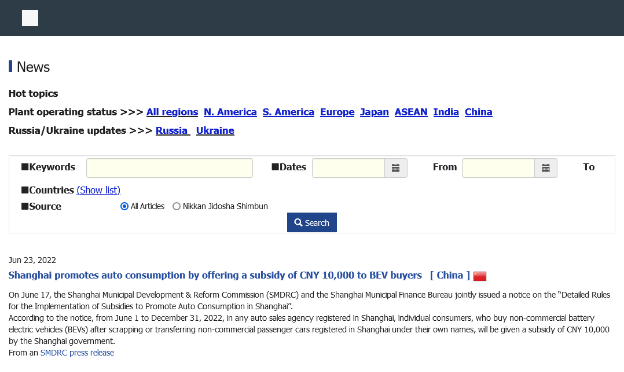
Task: Focus the Keywords input field
Action: [x=170, y=168]
